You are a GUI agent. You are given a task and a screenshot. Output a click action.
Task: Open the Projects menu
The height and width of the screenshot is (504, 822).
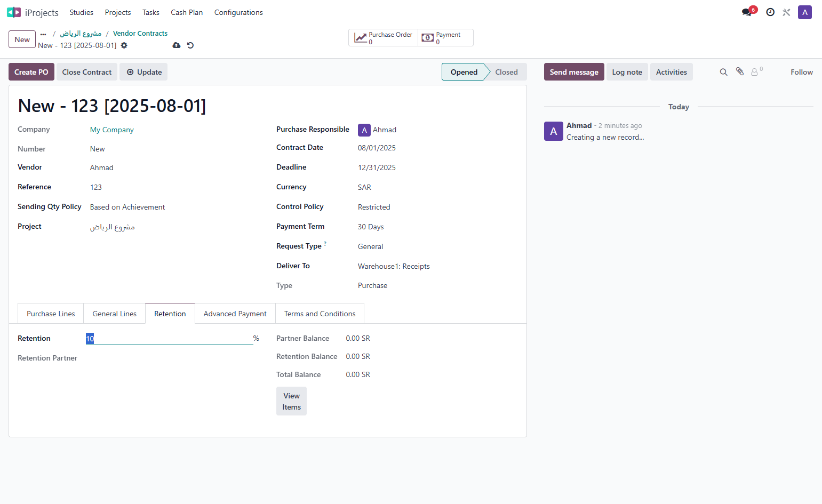(x=118, y=12)
